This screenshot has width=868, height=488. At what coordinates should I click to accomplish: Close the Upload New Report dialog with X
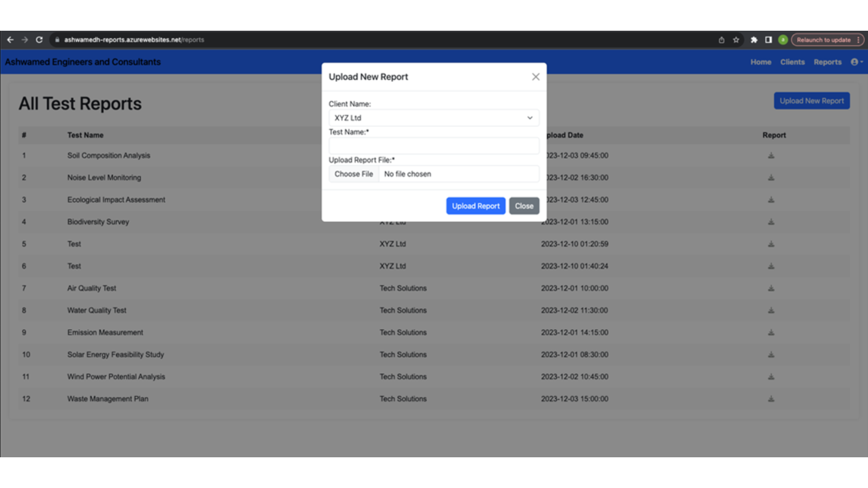[x=536, y=77]
